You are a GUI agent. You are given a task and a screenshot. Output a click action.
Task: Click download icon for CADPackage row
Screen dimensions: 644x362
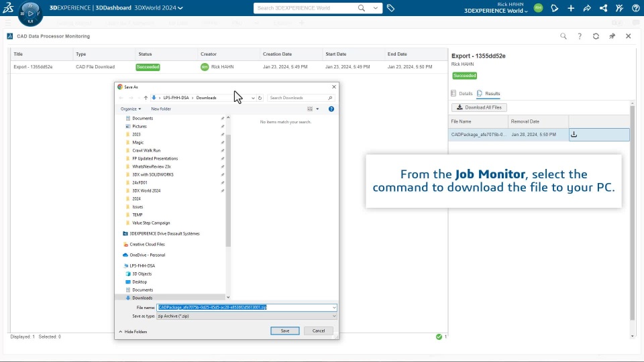tap(574, 134)
